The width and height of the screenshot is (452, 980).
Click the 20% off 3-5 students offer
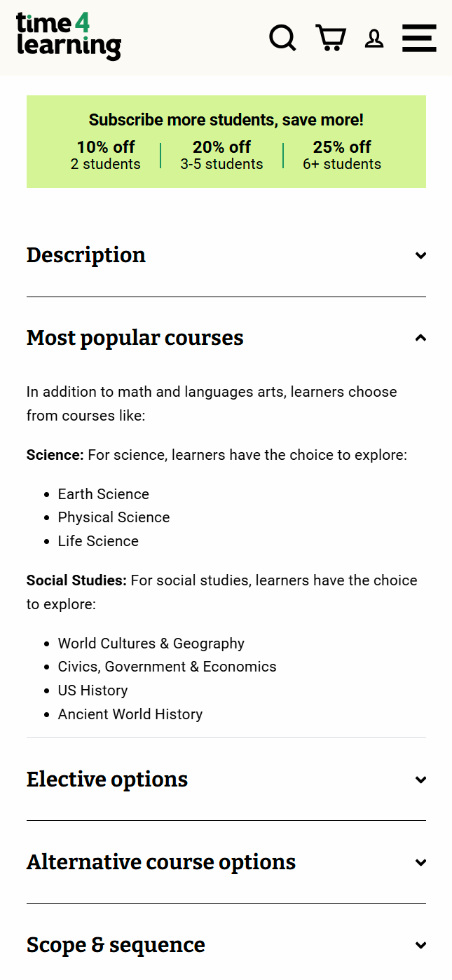pyautogui.click(x=221, y=155)
